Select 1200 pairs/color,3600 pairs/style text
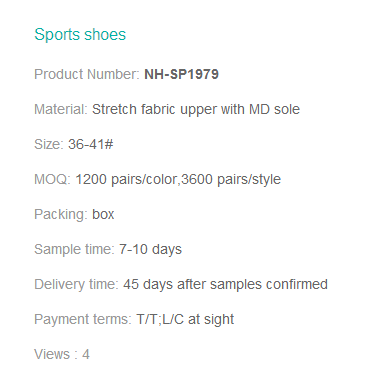 coord(178,180)
